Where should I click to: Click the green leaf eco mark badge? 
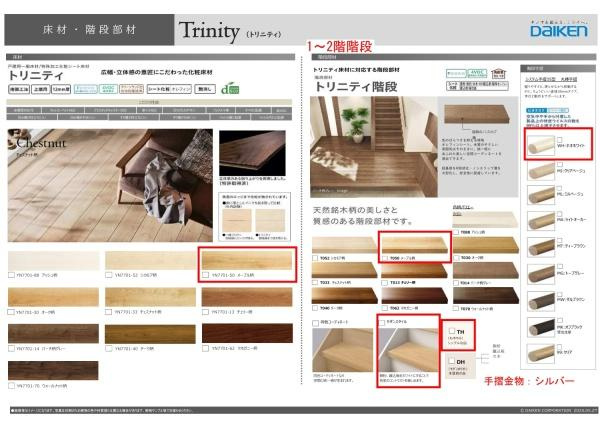(x=230, y=89)
